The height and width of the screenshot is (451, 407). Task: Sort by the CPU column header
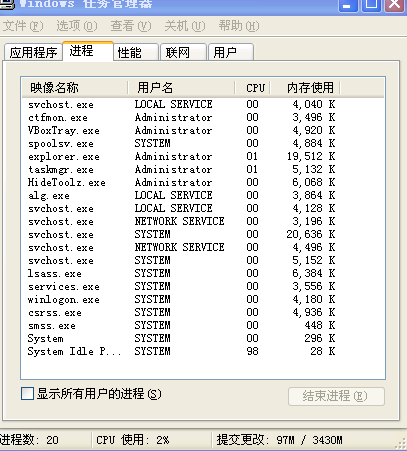(253, 88)
